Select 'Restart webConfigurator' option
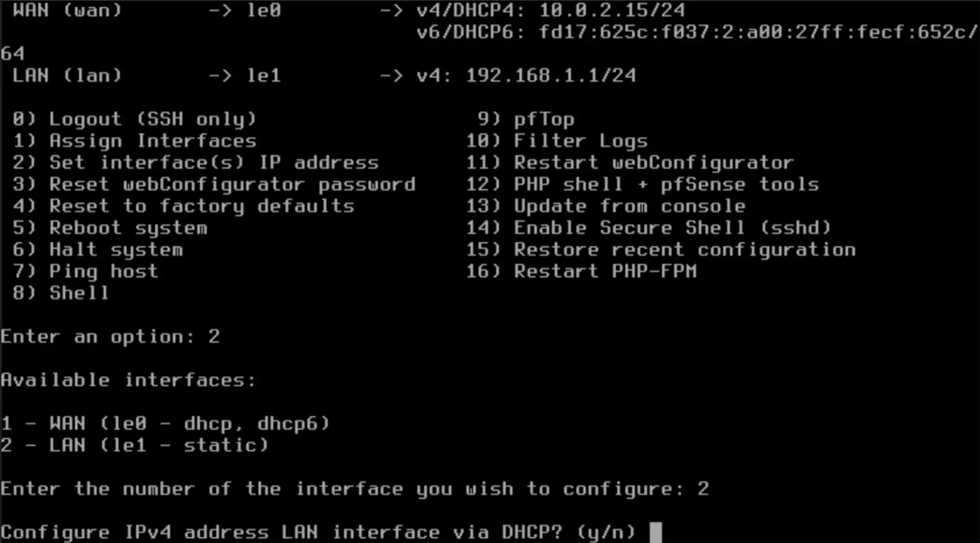980x543 pixels. click(x=654, y=163)
